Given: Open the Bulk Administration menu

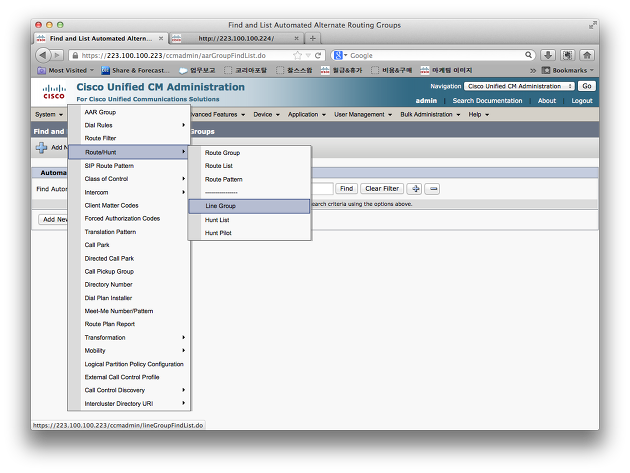Looking at the screenshot, I should pyautogui.click(x=430, y=115).
